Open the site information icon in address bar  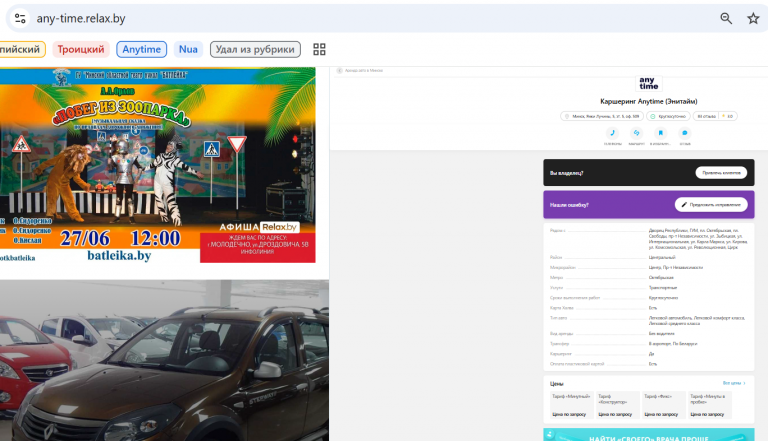(x=20, y=19)
